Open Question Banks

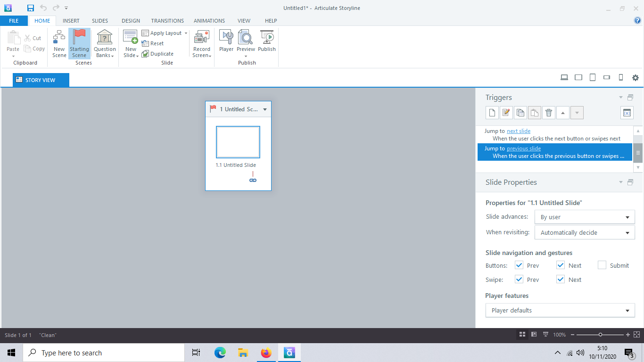104,43
